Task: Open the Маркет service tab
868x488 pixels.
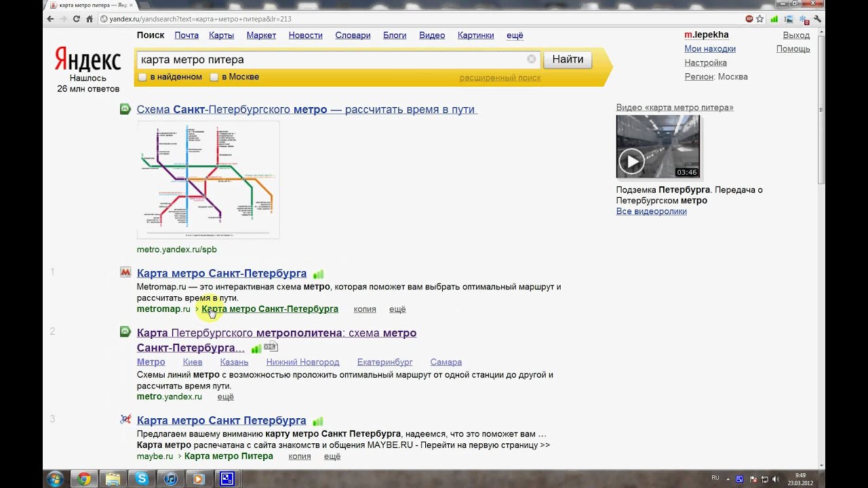Action: tap(261, 35)
